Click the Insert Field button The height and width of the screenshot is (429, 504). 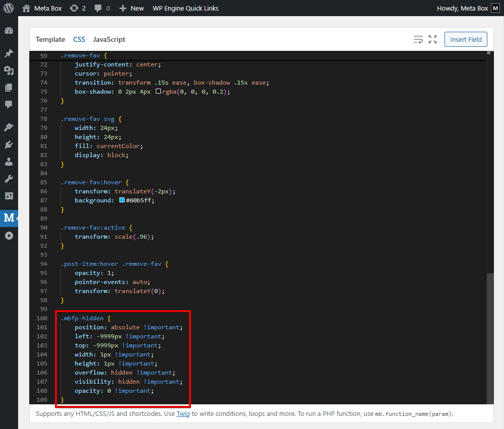point(465,39)
